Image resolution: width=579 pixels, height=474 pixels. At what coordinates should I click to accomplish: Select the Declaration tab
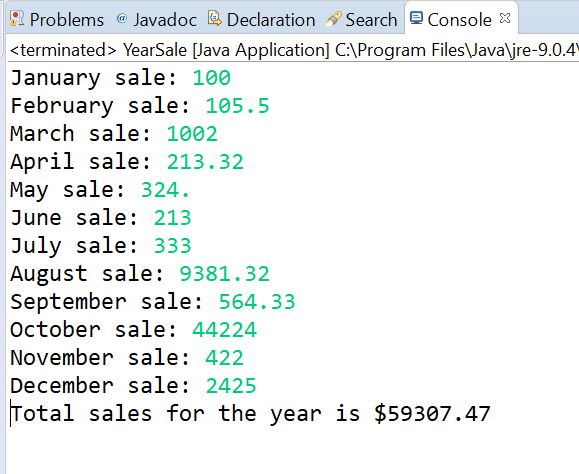[x=261, y=20]
